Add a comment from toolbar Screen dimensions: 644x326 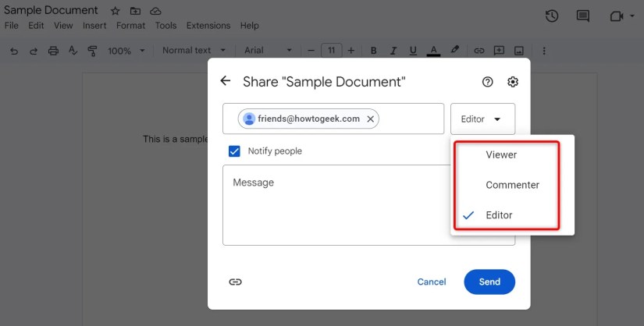pos(499,51)
